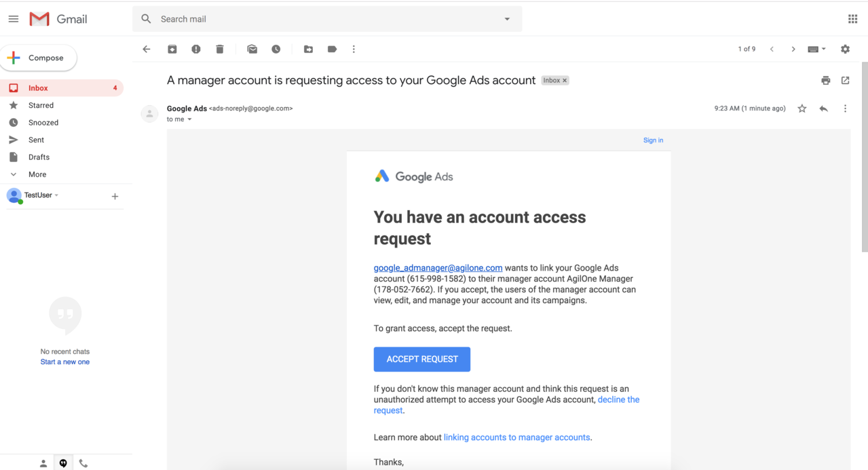868x470 pixels.
Task: Report the email as spam
Action: pos(196,50)
